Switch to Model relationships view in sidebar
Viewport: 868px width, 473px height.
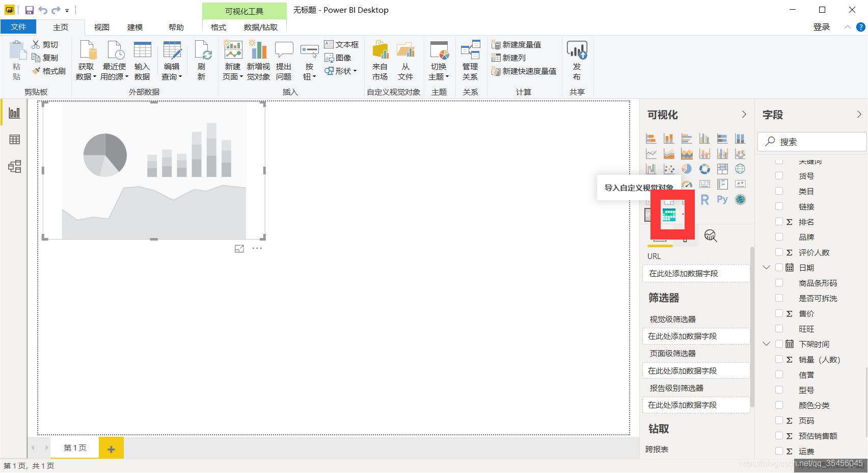tap(14, 167)
